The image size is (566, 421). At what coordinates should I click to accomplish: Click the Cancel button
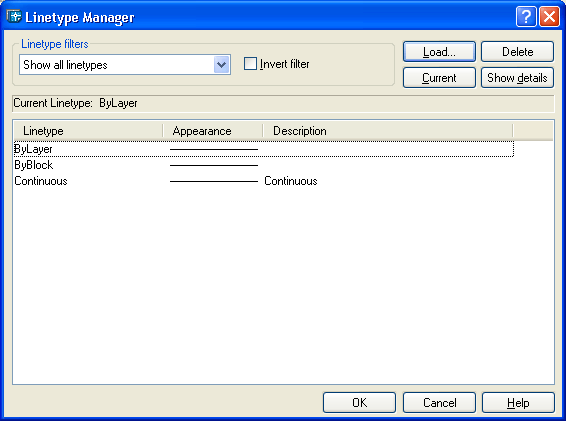tap(439, 402)
